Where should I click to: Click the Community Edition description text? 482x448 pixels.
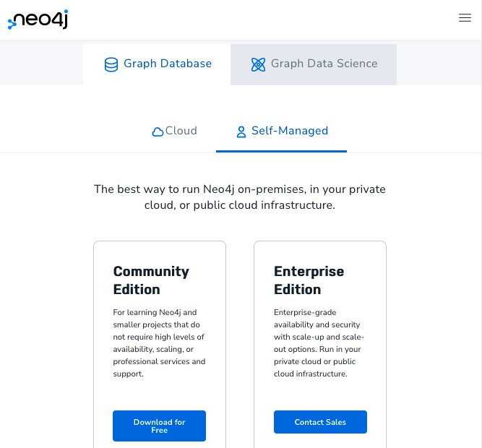point(159,343)
